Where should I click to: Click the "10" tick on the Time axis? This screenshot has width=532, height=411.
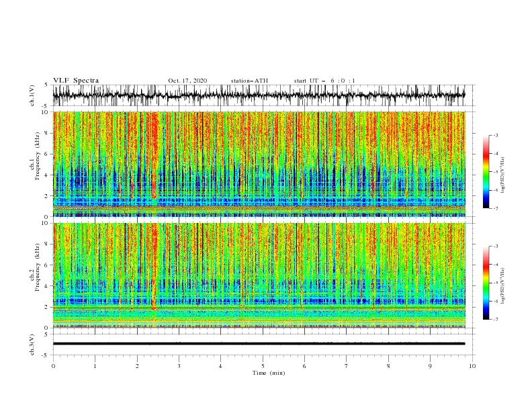tap(472, 366)
